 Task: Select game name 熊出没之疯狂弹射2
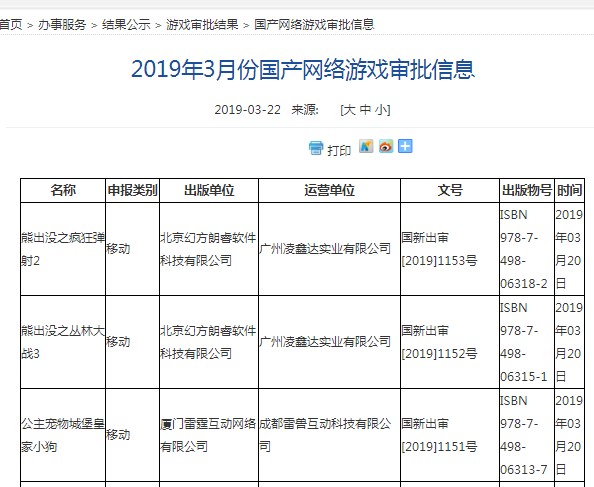tap(63, 249)
